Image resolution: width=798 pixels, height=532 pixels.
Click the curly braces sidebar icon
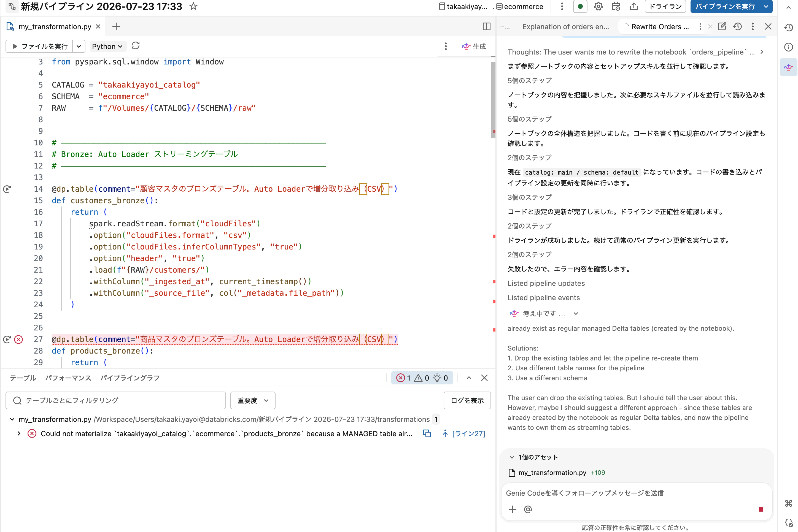pos(789,523)
